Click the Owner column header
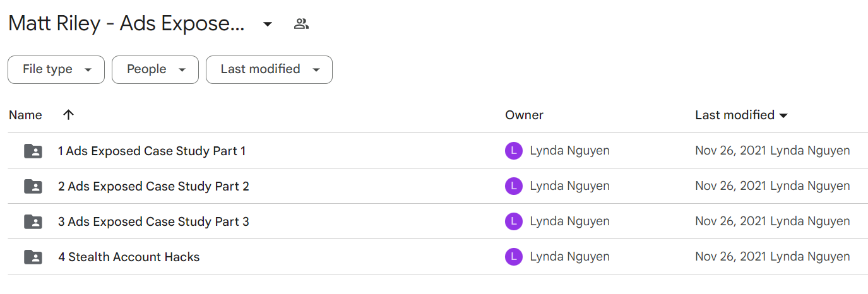This screenshot has height=294, width=868. (524, 115)
